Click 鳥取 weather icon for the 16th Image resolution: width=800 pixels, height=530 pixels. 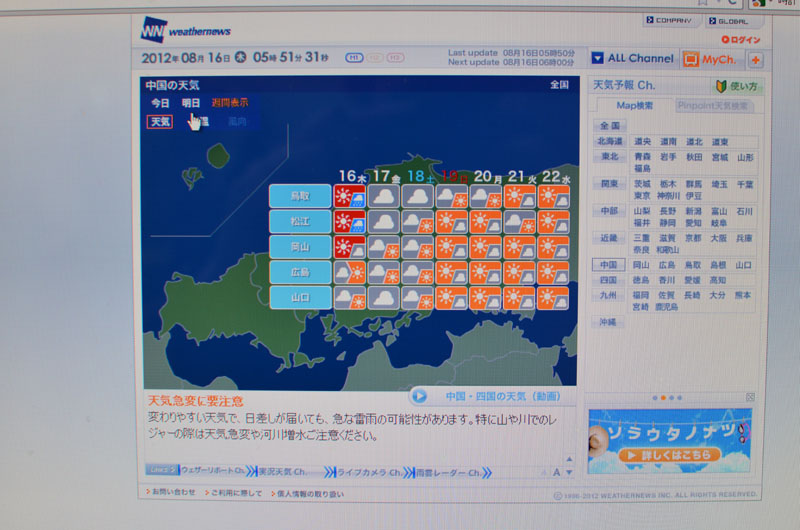click(x=349, y=196)
